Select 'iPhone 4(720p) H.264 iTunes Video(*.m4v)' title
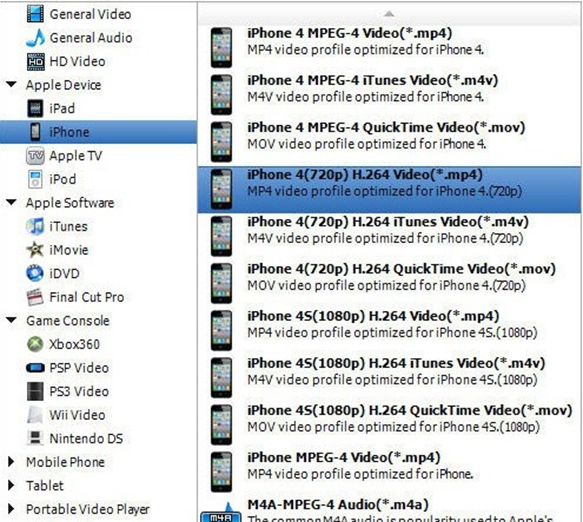Screen dimensions: 583x522 coord(388,222)
